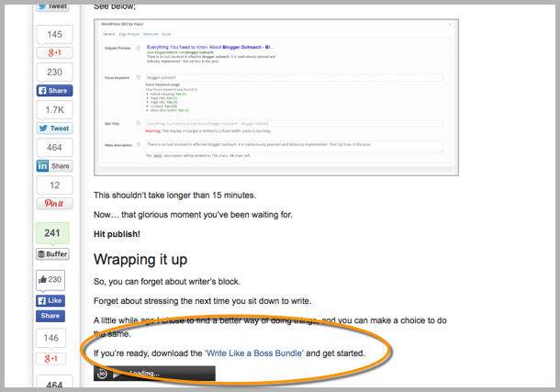
Task: Click the help icon beside Snippet Preview
Action: pyautogui.click(x=139, y=48)
